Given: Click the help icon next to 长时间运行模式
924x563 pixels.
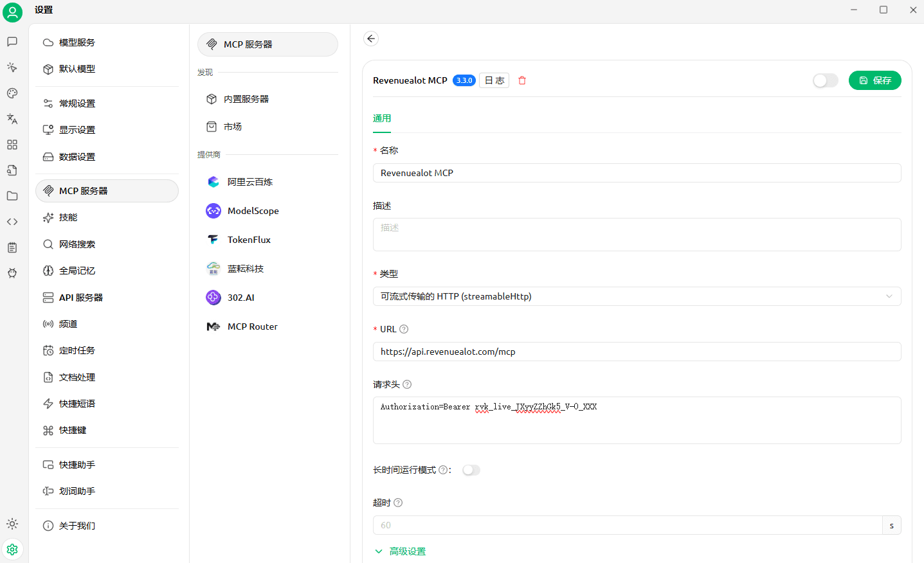Looking at the screenshot, I should 443,470.
